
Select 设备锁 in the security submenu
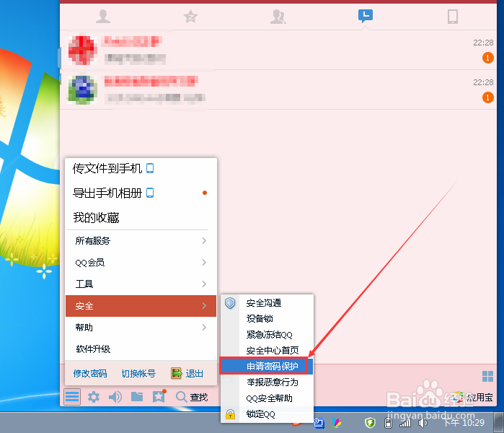[x=267, y=318]
